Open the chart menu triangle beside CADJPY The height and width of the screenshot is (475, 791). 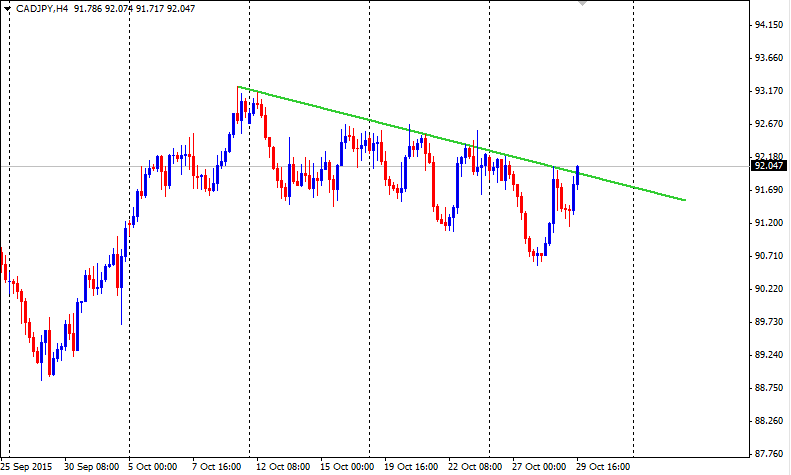(7, 9)
